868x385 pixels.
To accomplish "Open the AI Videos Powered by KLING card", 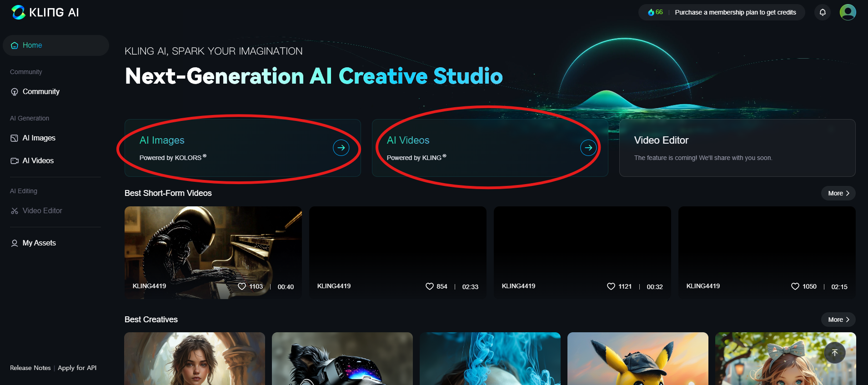I will click(x=490, y=148).
